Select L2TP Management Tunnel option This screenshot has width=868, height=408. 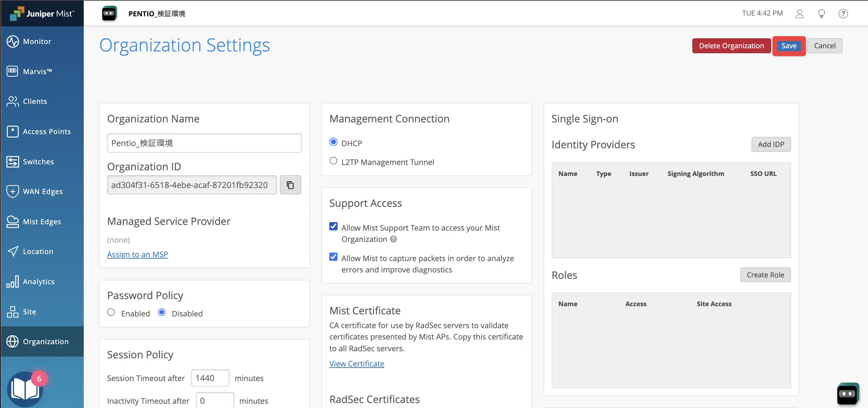333,161
